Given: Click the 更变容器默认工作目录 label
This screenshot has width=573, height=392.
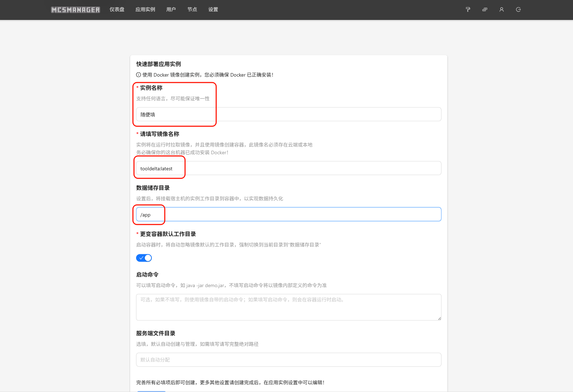Looking at the screenshot, I should click(168, 234).
